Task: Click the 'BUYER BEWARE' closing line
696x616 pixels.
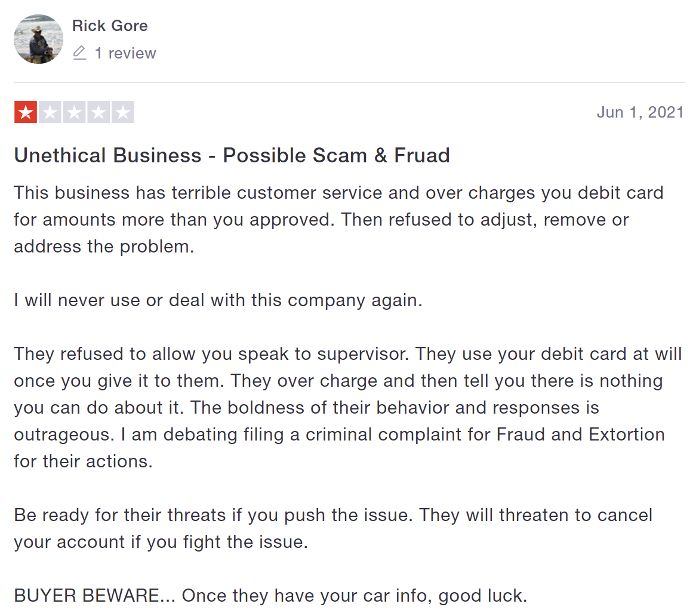Action: pyautogui.click(x=270, y=596)
